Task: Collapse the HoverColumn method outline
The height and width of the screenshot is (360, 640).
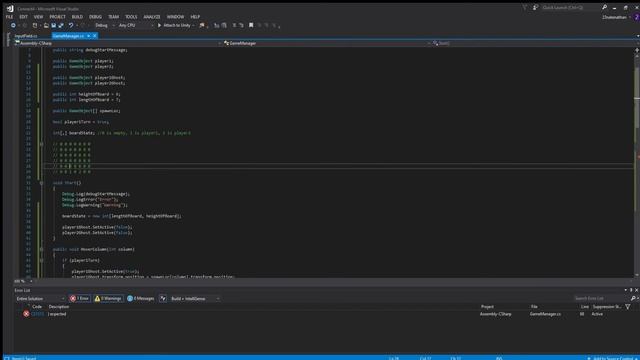Action: coord(42,249)
